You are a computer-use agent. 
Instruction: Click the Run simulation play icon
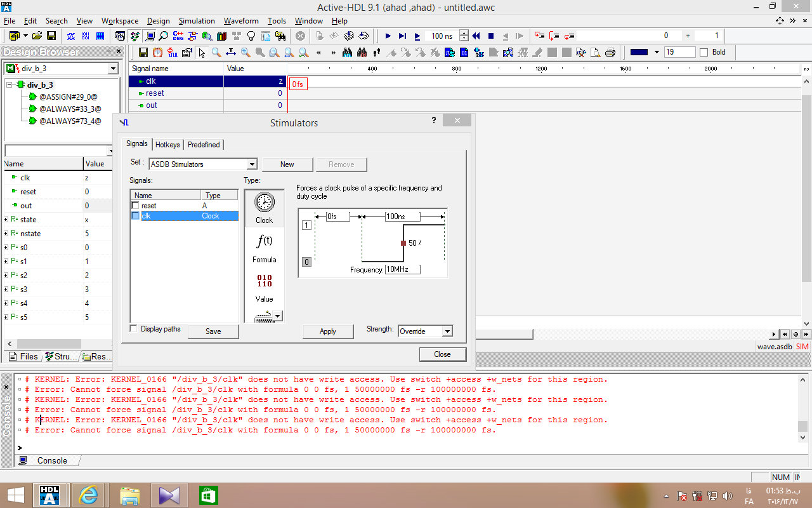388,36
